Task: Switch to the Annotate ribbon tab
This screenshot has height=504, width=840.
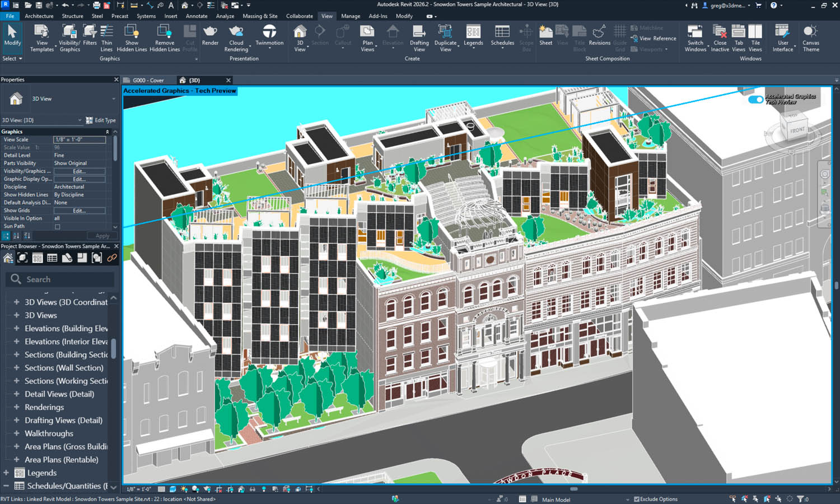Action: click(197, 16)
